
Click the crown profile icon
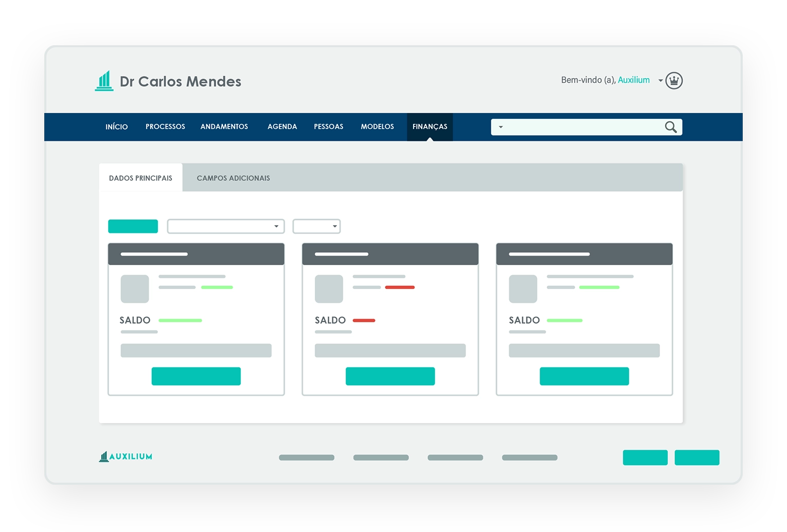(674, 81)
